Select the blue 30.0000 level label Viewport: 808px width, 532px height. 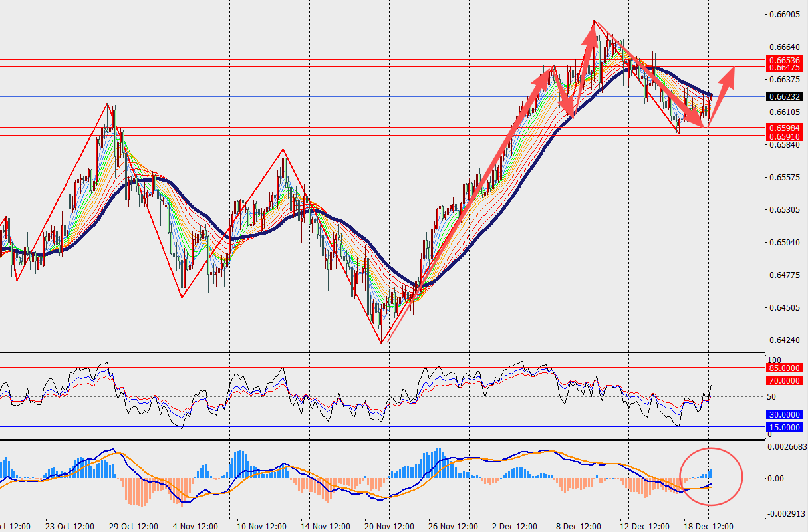[783, 414]
